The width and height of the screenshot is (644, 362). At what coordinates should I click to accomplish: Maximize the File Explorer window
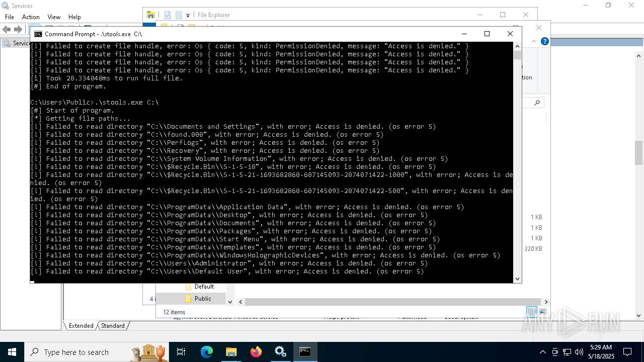502,15
